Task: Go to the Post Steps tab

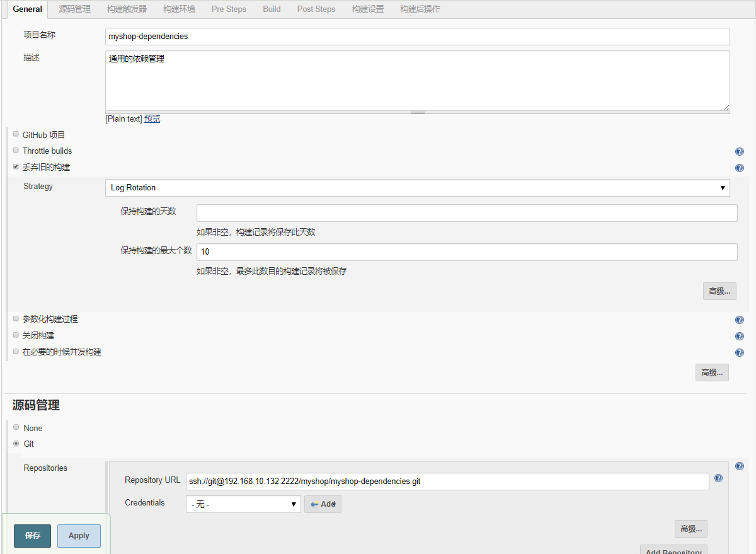Action: click(x=316, y=9)
